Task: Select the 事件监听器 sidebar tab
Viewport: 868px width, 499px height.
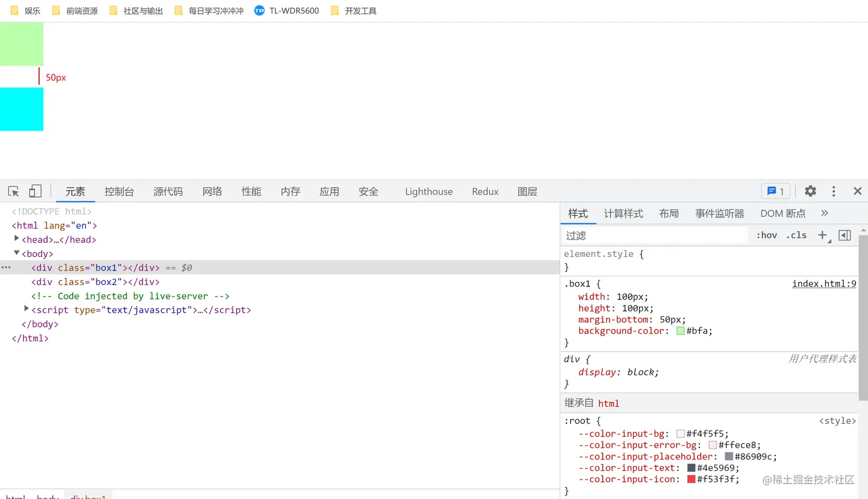Action: point(720,213)
